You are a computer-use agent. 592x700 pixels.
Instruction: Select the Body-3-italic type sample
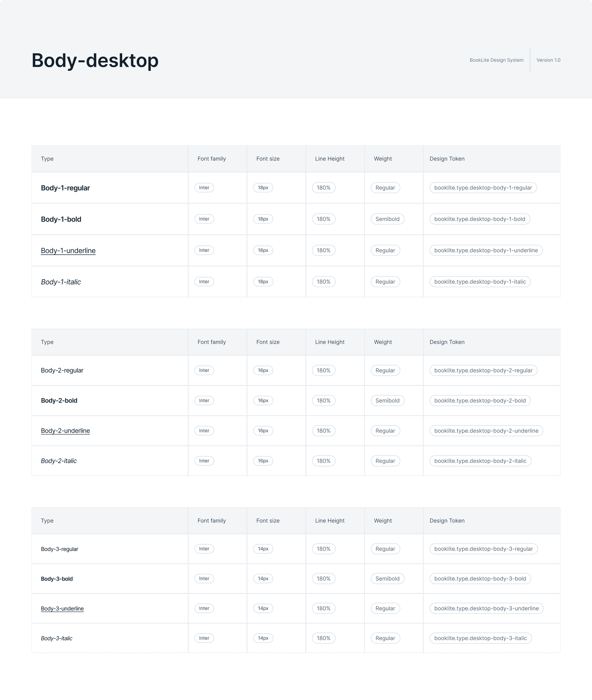[56, 638]
